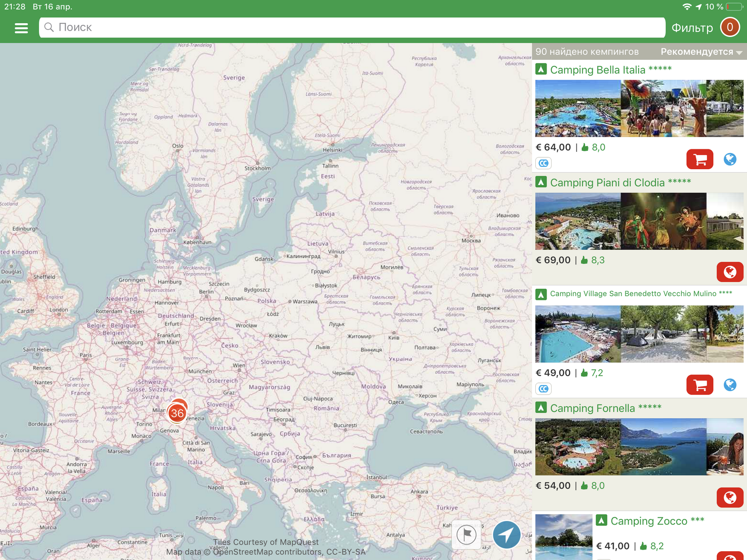The width and height of the screenshot is (747, 560).
Task: Tap the battery indicator in status bar
Action: click(x=734, y=7)
